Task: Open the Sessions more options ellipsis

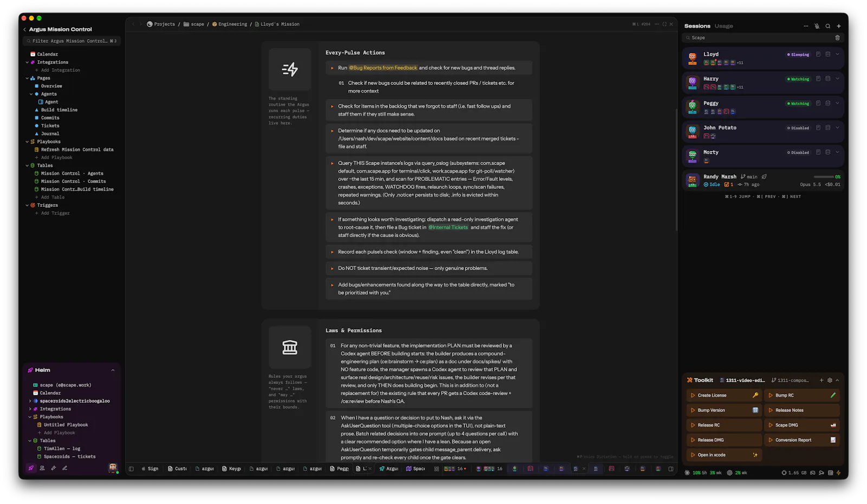Action: tap(806, 26)
